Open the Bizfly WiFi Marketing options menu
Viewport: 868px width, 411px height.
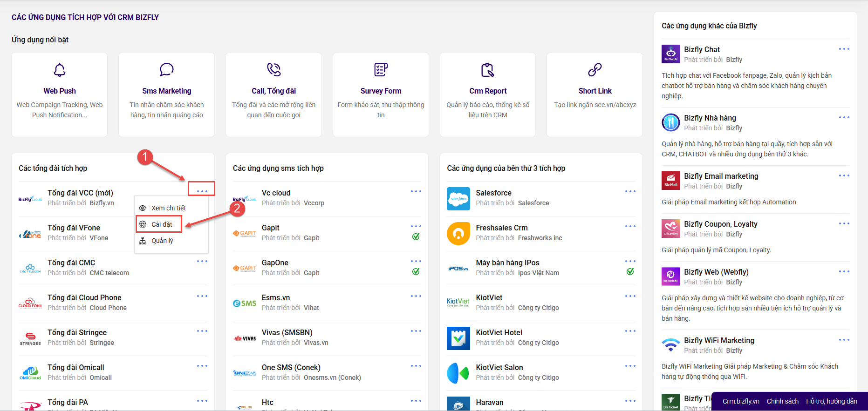[844, 340]
